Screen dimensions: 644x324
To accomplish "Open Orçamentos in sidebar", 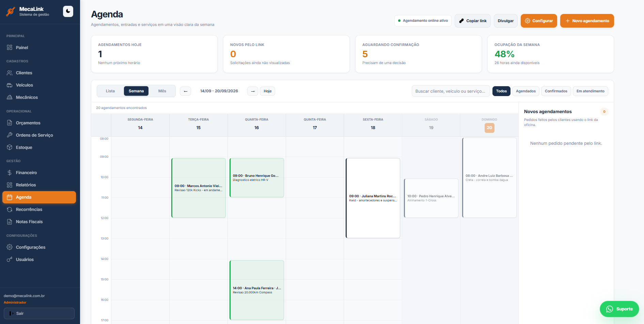I will (39, 123).
